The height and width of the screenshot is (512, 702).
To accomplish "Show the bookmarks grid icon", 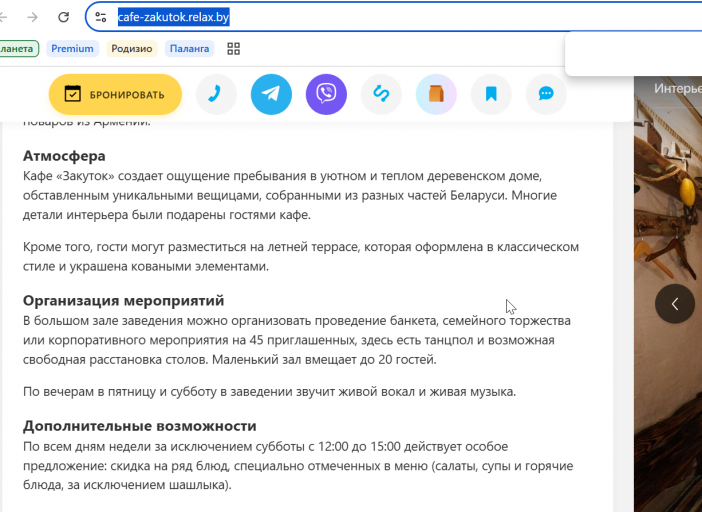I will click(234, 49).
